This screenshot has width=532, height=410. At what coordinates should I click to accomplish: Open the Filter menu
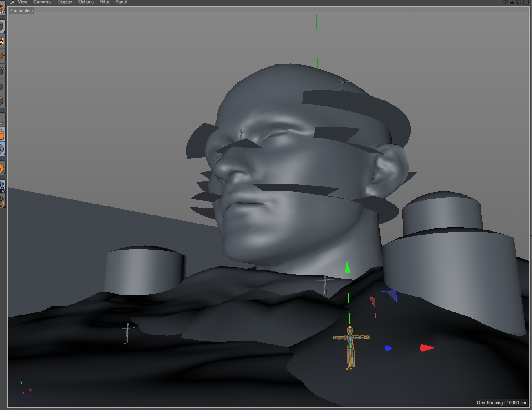click(104, 2)
